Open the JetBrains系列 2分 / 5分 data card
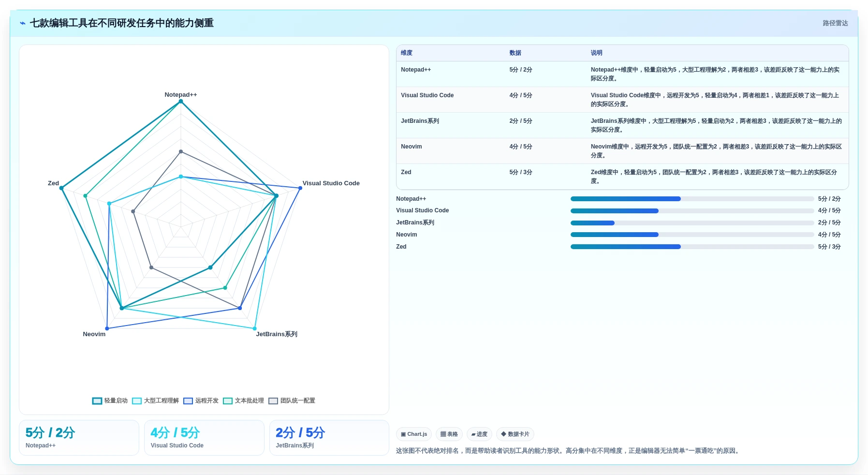 (329, 438)
